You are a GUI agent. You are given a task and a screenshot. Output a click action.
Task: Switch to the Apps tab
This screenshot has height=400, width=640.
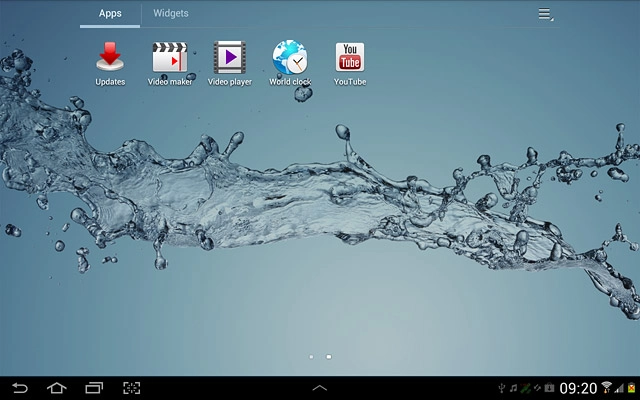[x=110, y=14]
